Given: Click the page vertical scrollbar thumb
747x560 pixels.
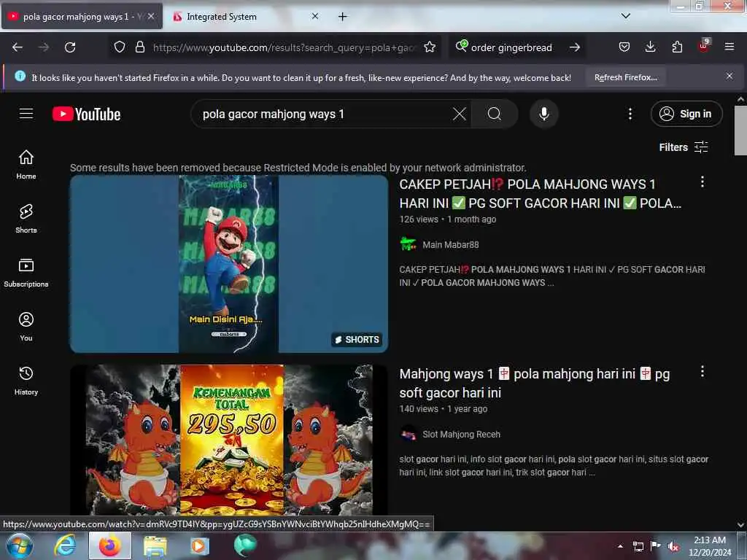Looking at the screenshot, I should [740, 131].
